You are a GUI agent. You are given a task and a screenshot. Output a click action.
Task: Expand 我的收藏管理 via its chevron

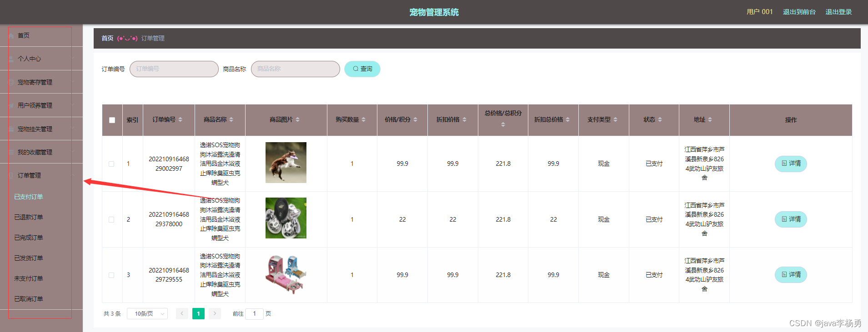[x=72, y=152]
